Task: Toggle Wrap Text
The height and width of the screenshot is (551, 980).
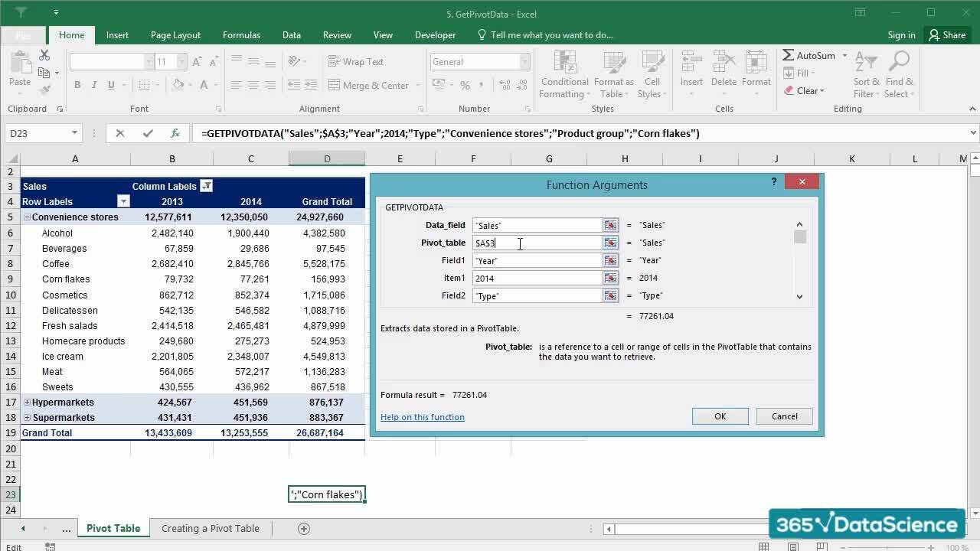Action: tap(356, 61)
